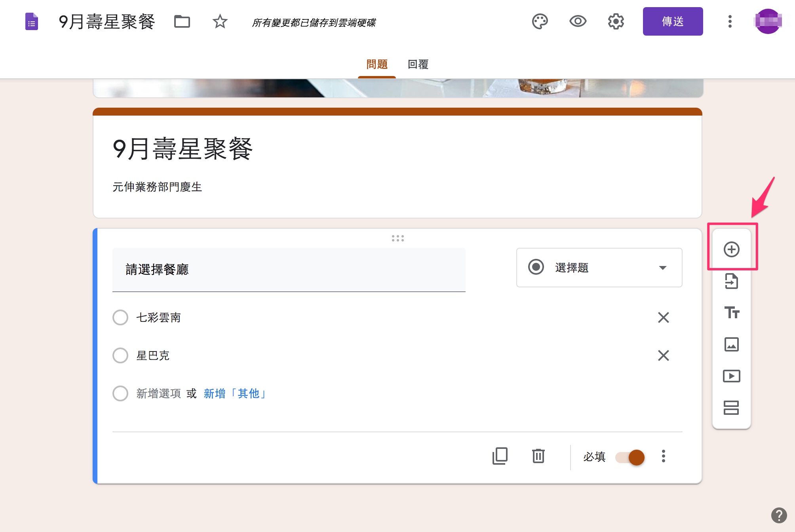This screenshot has width=795, height=532.
Task: Add a video from sidebar
Action: [x=732, y=376]
